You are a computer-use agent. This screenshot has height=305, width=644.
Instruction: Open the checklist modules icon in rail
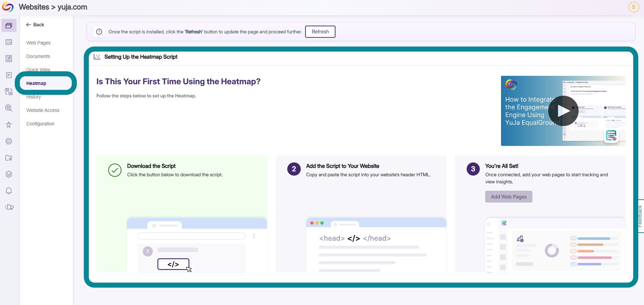(9, 92)
